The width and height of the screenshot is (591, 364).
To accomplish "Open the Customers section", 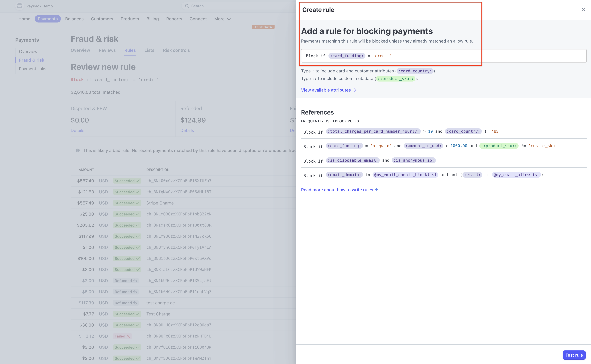I will pyautogui.click(x=102, y=19).
